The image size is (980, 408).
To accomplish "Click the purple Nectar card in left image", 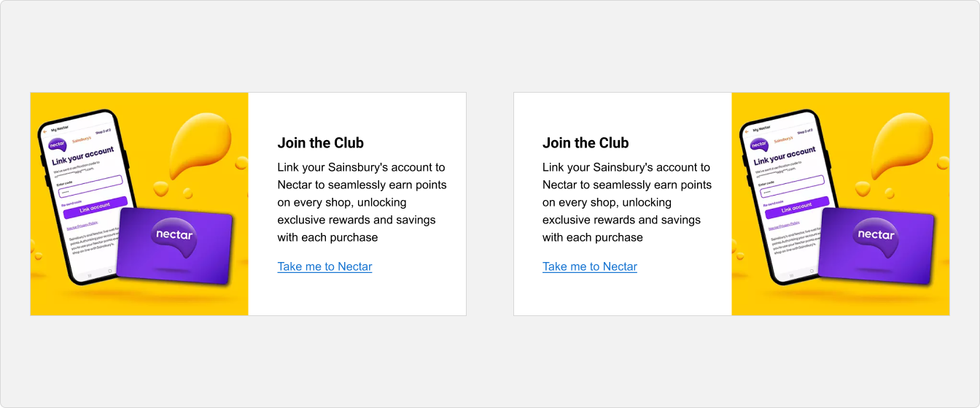I will (x=174, y=246).
